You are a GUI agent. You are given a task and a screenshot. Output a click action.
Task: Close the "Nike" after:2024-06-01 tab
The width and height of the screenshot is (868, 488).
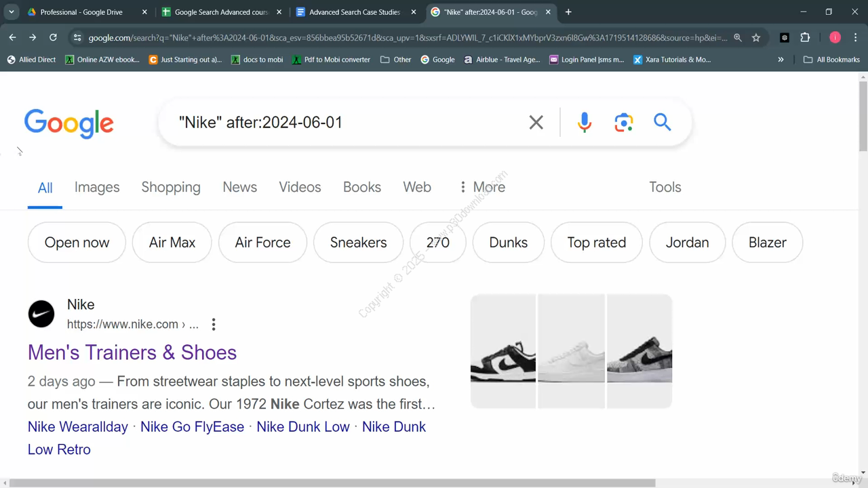pos(548,12)
